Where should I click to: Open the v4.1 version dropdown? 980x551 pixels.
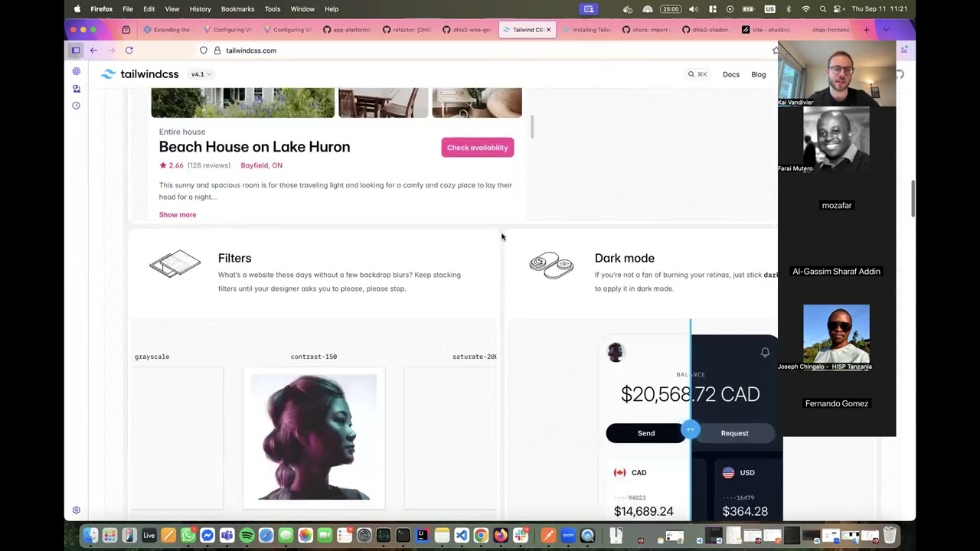(201, 74)
